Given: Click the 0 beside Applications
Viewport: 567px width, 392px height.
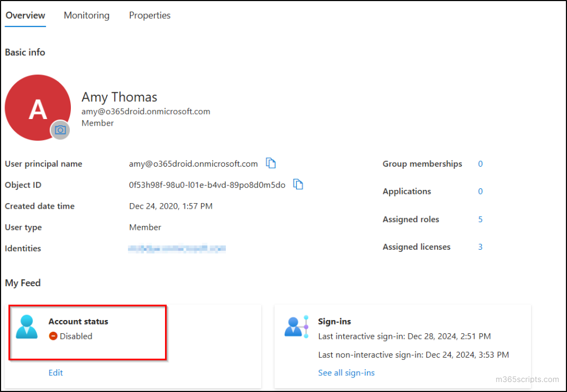Looking at the screenshot, I should click(480, 191).
